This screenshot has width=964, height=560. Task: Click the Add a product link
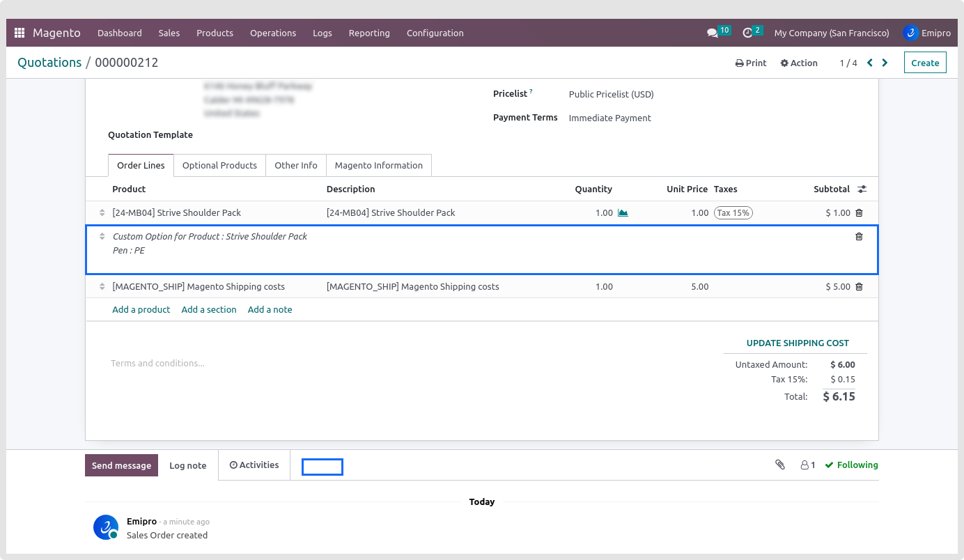click(141, 310)
